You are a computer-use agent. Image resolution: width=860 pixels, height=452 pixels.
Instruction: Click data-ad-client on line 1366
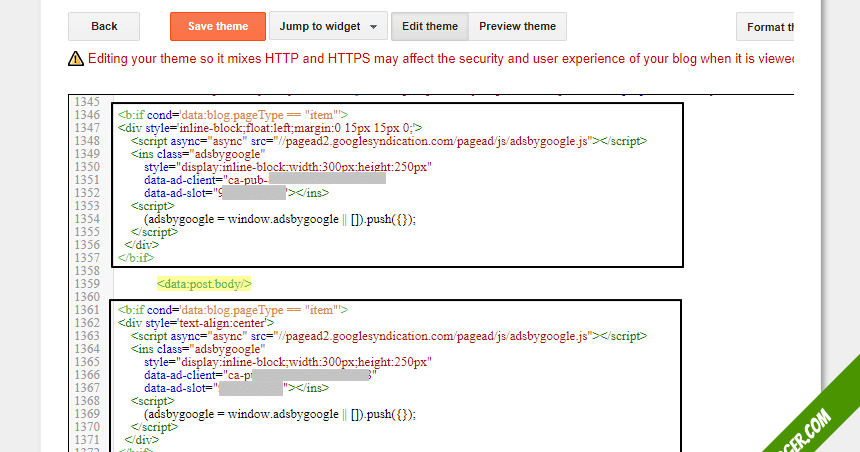(261, 375)
